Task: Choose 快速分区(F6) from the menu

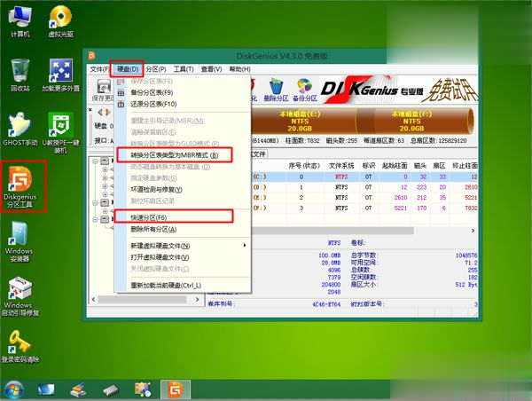Action: coord(184,217)
